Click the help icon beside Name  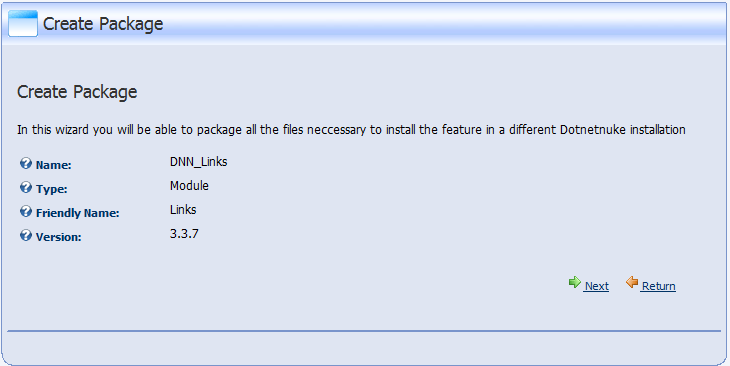[26, 164]
